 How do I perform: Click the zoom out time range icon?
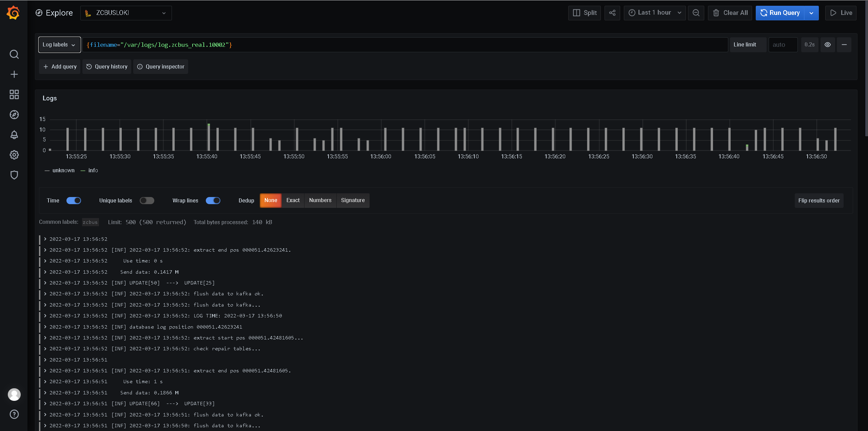696,13
